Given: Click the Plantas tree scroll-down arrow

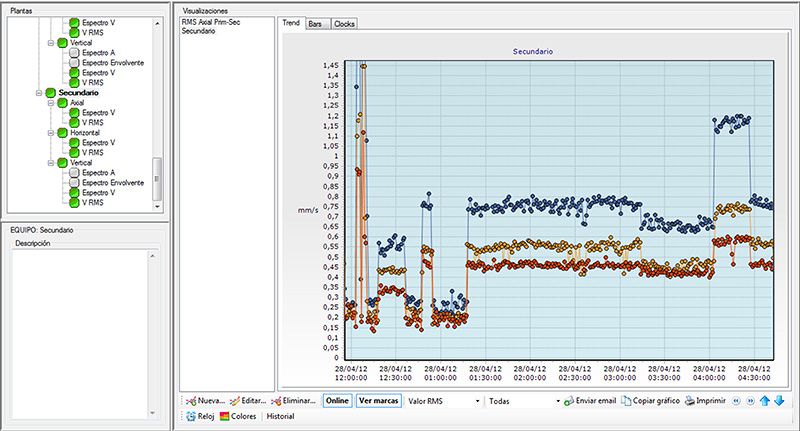Looking at the screenshot, I should [x=157, y=207].
